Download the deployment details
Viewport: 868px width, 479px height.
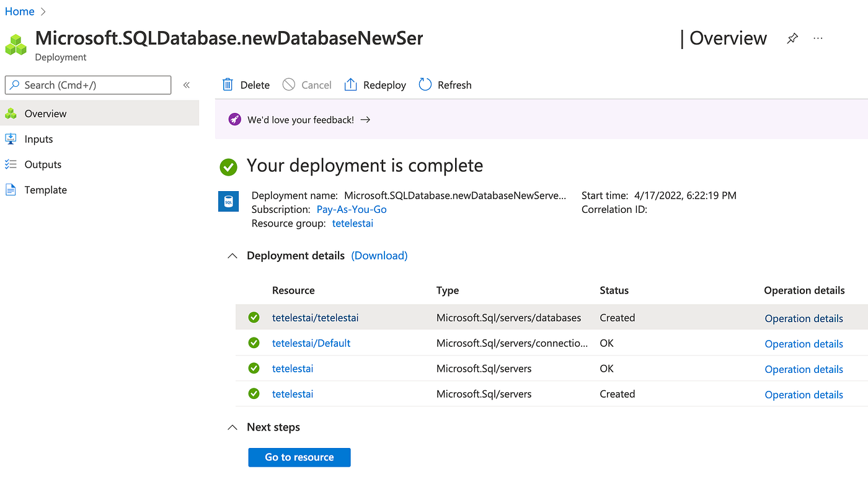[379, 255]
